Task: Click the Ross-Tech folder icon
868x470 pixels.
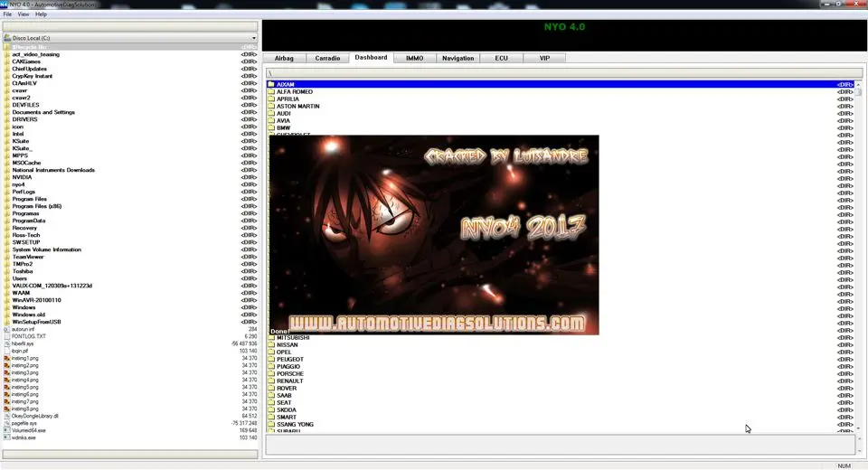Action: pyautogui.click(x=6, y=235)
